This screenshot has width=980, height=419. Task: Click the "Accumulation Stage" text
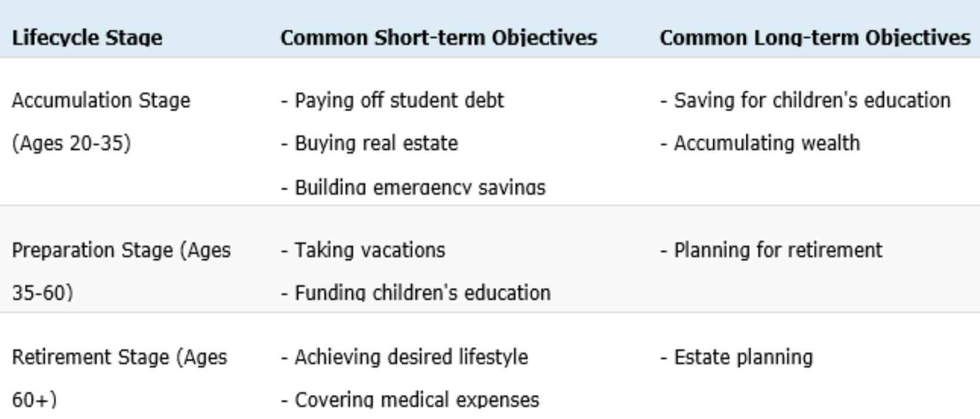101,100
